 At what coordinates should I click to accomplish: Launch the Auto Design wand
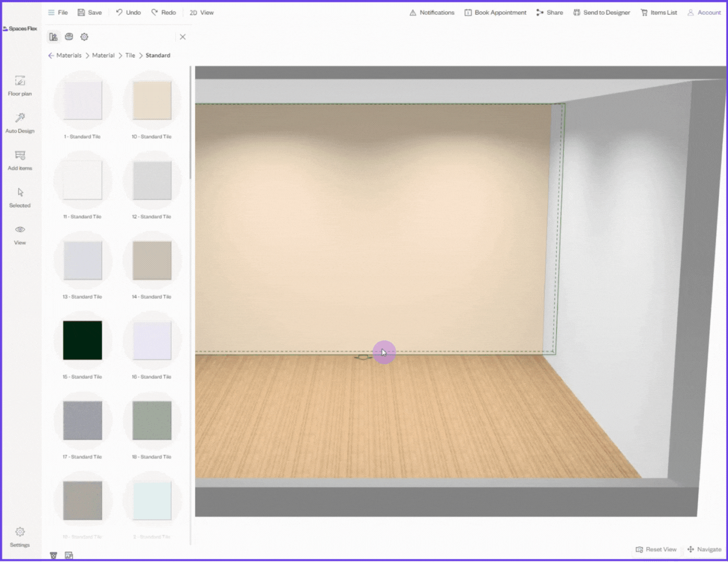pyautogui.click(x=20, y=123)
